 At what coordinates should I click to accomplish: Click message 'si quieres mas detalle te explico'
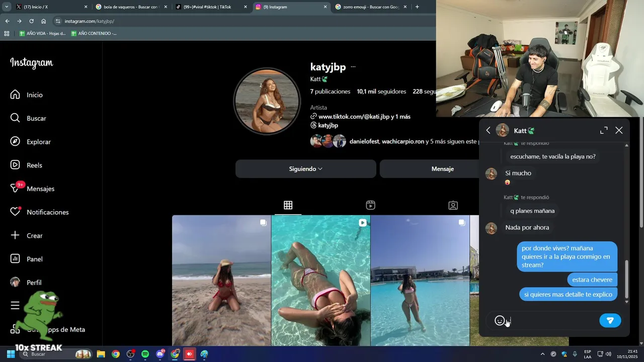[x=568, y=294]
